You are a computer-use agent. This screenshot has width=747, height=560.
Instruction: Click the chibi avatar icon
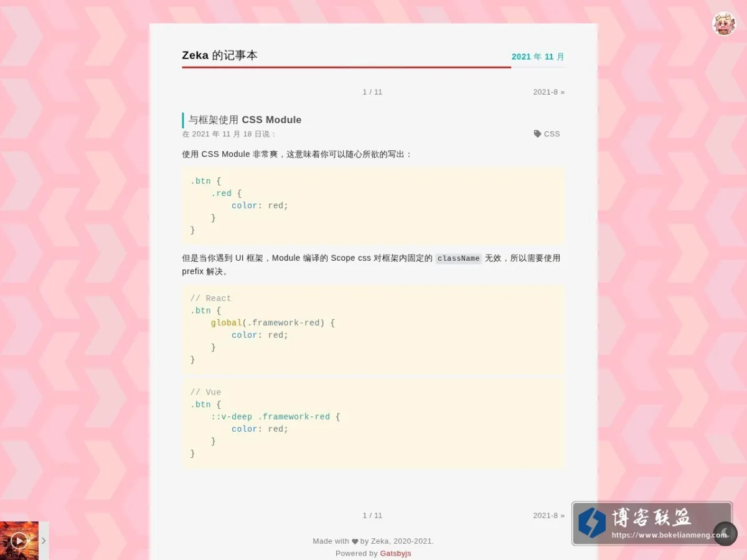pos(724,24)
